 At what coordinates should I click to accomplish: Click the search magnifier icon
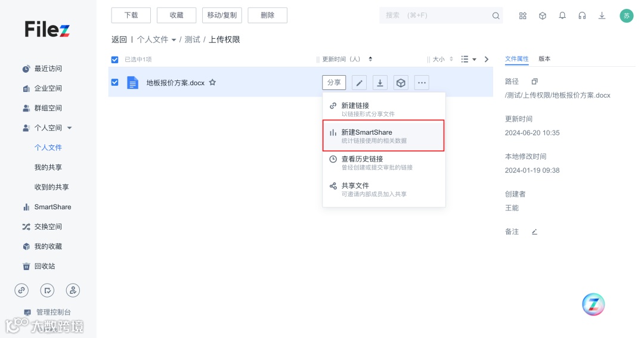496,15
